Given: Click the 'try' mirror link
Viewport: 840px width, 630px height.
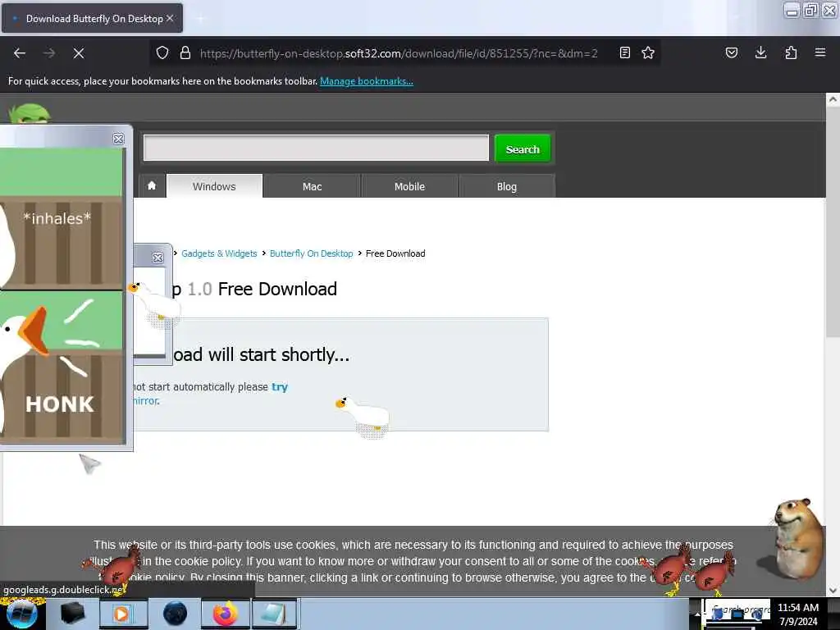Looking at the screenshot, I should (280, 387).
